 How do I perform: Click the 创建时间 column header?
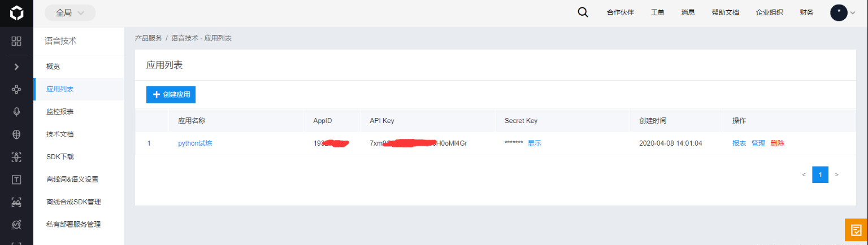(x=653, y=121)
